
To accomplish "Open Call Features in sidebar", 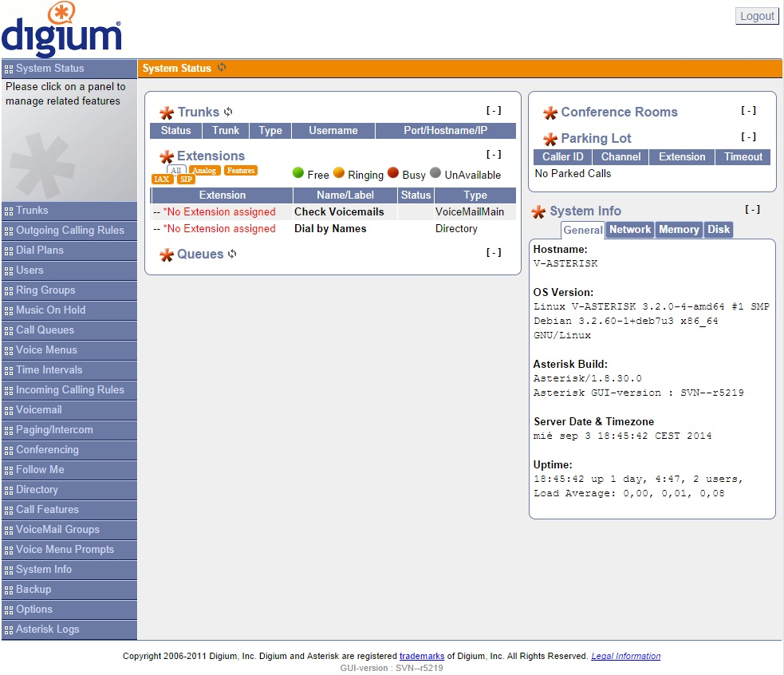I will [69, 510].
